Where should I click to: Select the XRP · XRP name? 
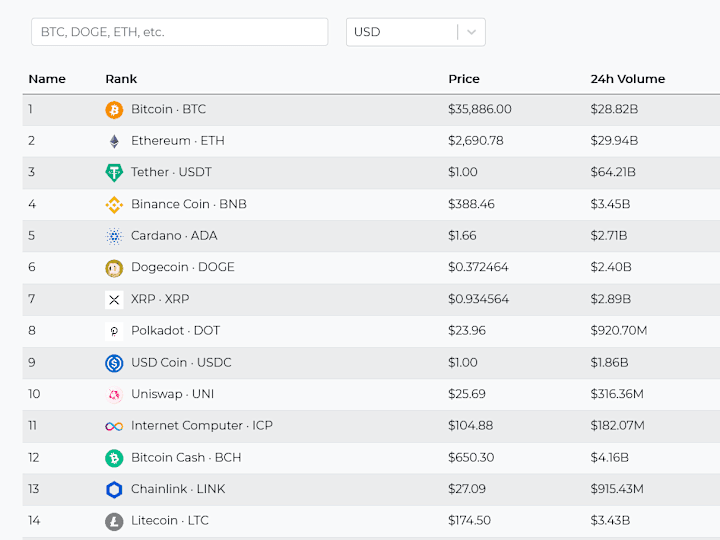[160, 299]
